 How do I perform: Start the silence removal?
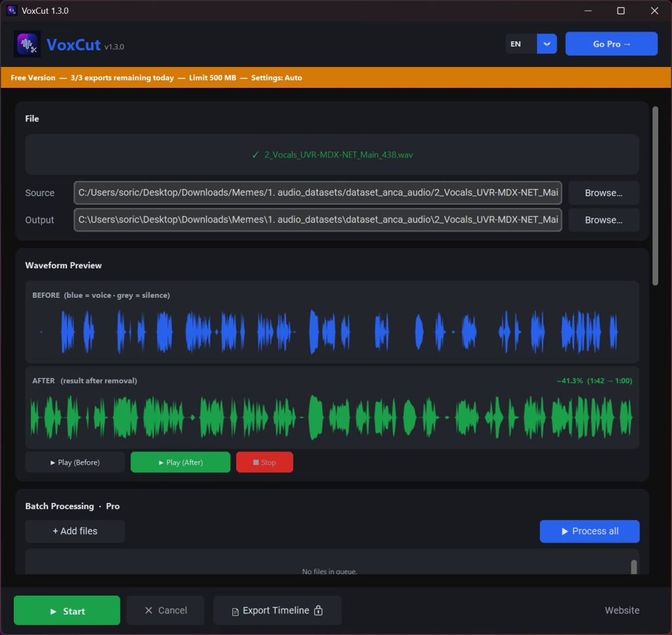pos(67,611)
